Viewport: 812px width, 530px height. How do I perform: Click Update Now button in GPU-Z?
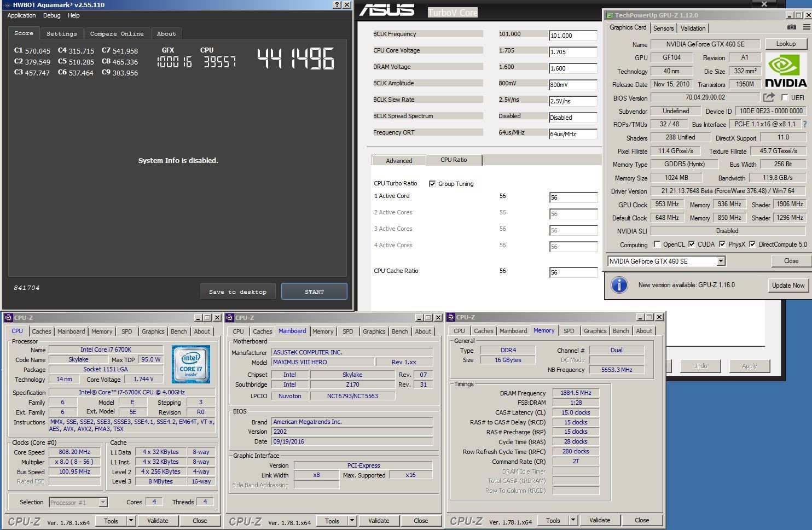tap(788, 285)
